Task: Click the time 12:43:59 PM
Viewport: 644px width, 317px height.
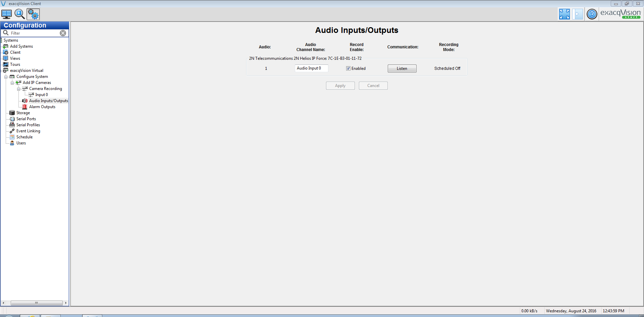Action: tap(613, 311)
